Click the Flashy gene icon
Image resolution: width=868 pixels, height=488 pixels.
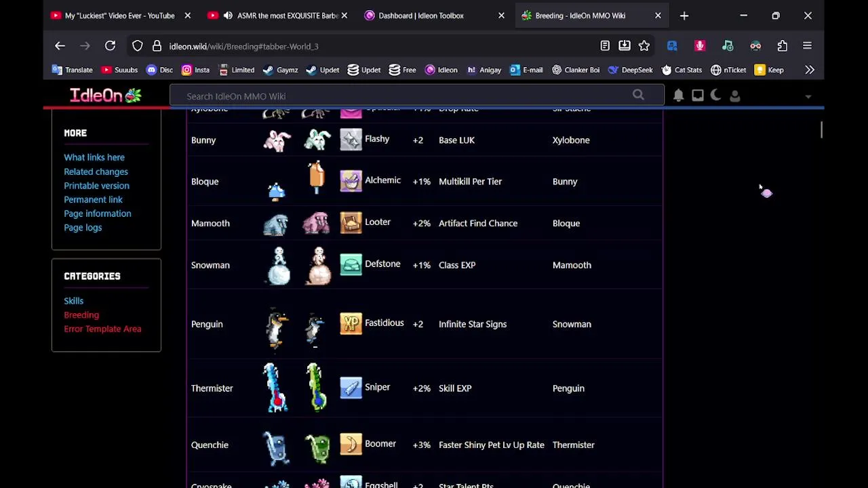[351, 140]
